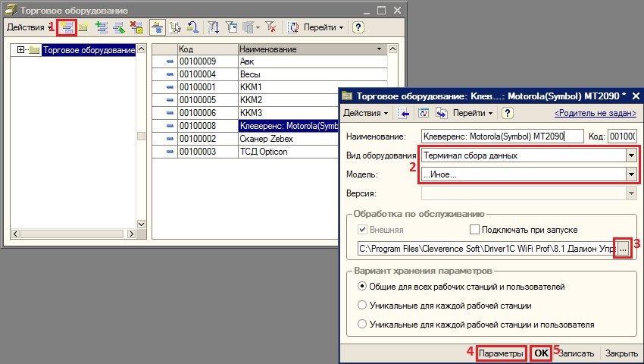This screenshot has height=364, width=644.
Task: Click the help question mark in list window
Action: point(358,27)
